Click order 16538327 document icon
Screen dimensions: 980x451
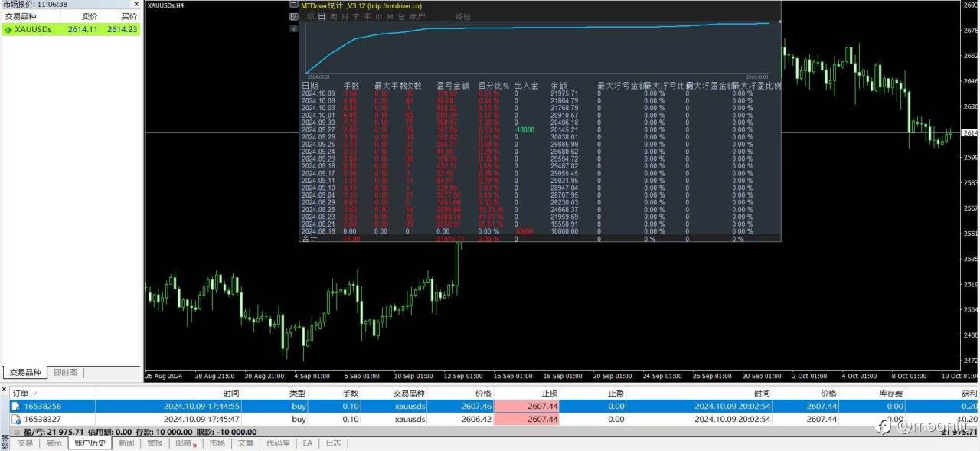click(16, 419)
